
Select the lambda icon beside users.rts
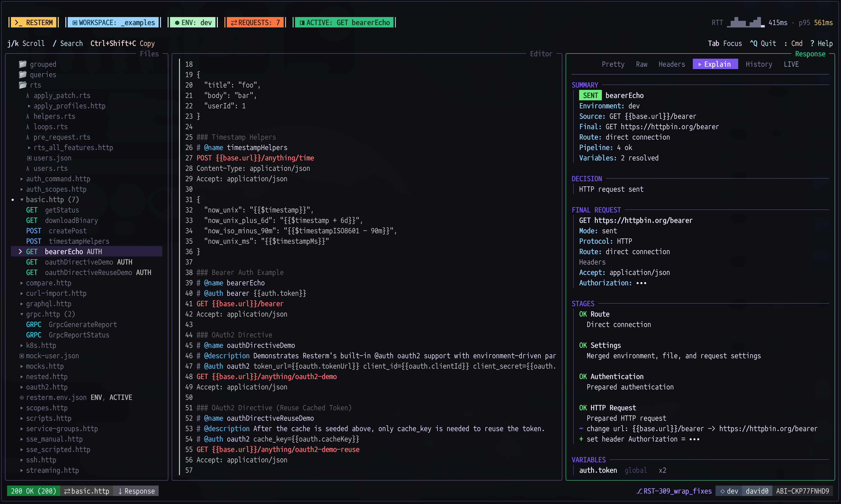(x=28, y=168)
